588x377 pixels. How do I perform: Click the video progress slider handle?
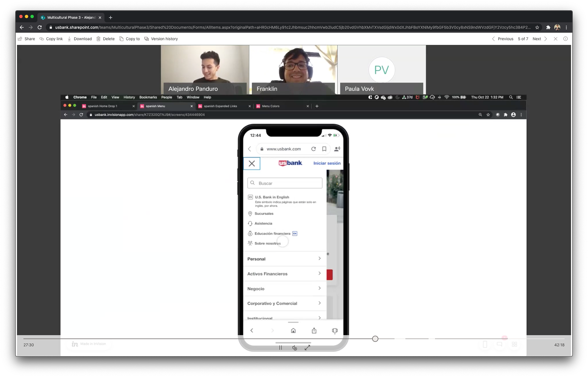(375, 339)
